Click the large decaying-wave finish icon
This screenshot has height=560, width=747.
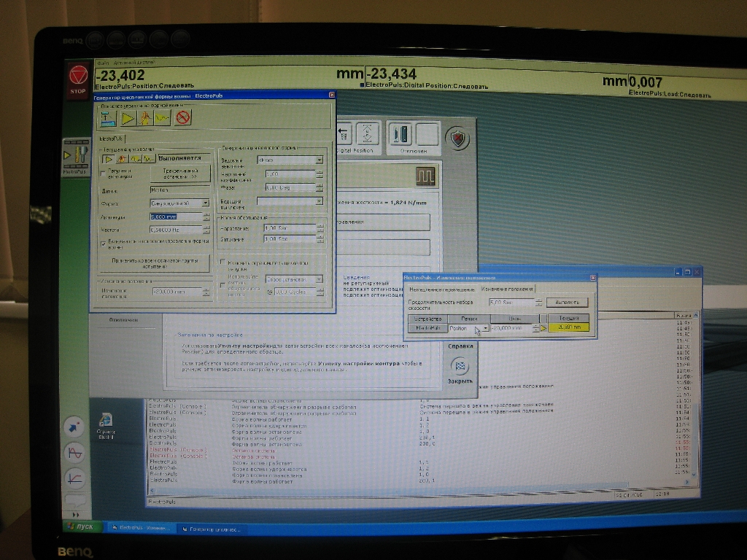point(162,118)
